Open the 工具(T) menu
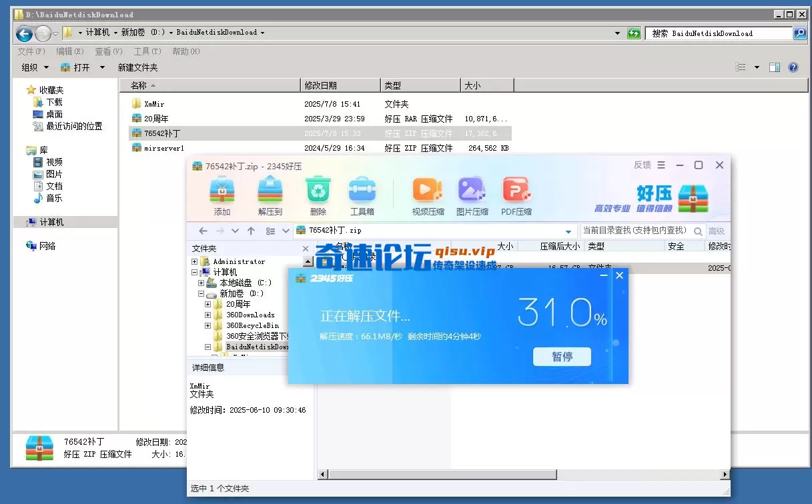Image resolution: width=812 pixels, height=504 pixels. [x=146, y=51]
